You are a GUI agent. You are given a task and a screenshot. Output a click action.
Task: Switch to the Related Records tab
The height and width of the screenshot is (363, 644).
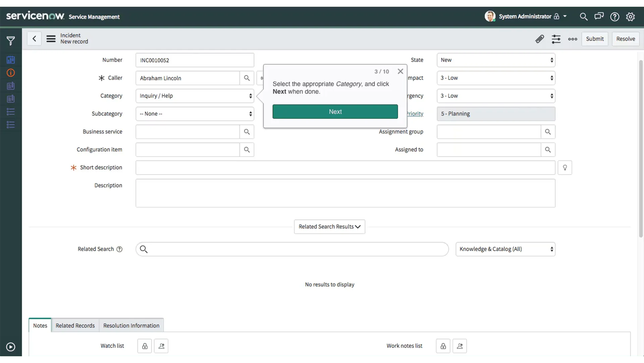[75, 325]
